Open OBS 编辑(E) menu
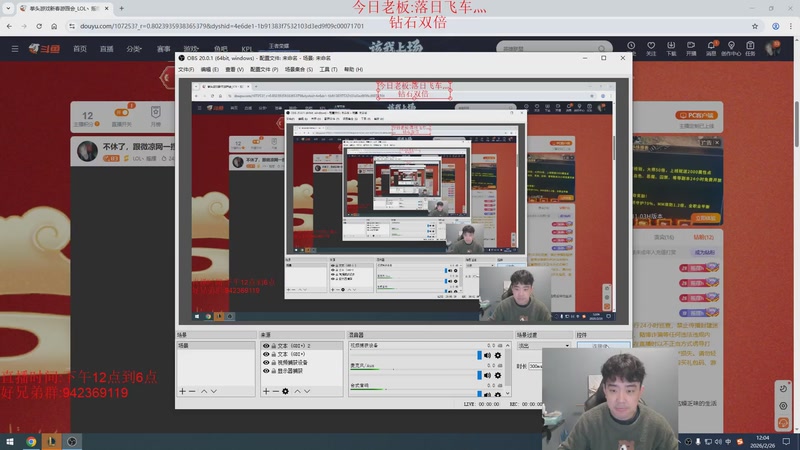Screen dimensions: 800x450 [x=210, y=69]
